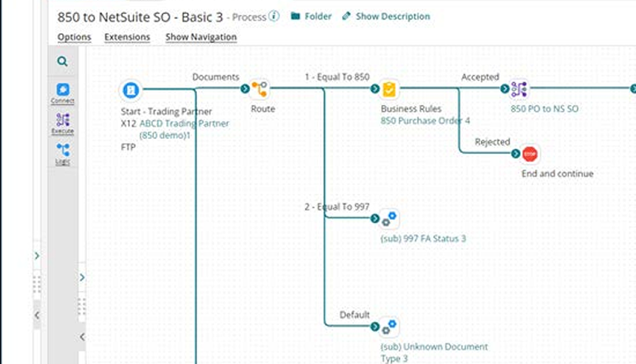Click Show Navigation

coord(200,37)
